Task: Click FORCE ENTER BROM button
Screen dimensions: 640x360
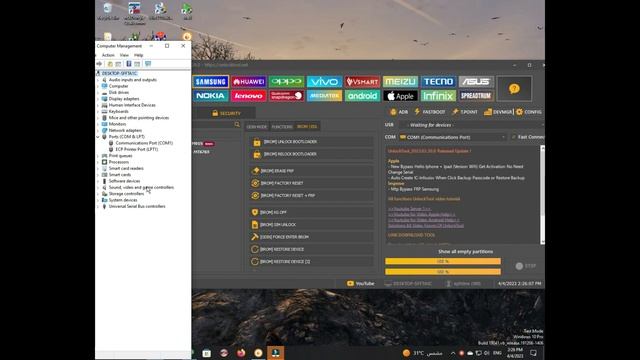Action: [311, 237]
